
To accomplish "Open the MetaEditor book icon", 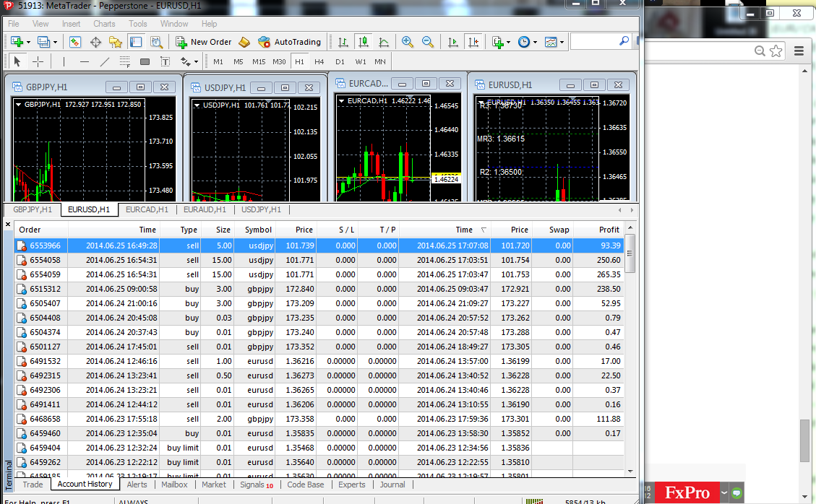I will (x=244, y=42).
